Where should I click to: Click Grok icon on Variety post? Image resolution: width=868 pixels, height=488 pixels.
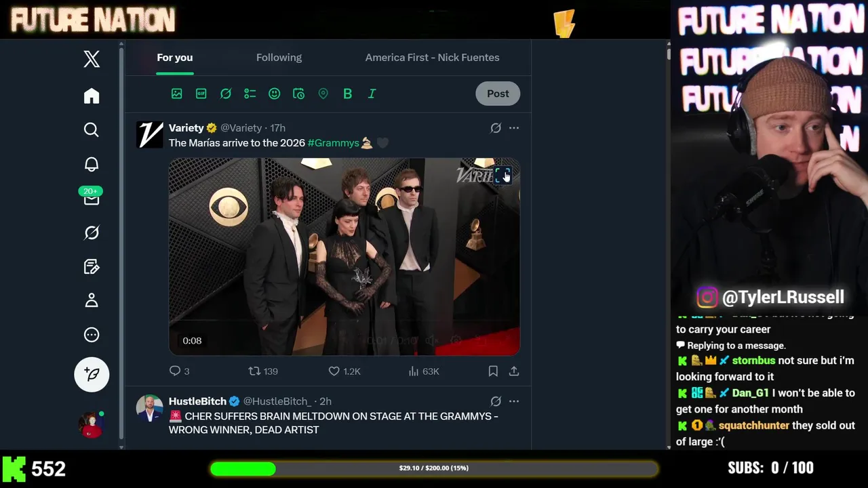click(x=496, y=127)
